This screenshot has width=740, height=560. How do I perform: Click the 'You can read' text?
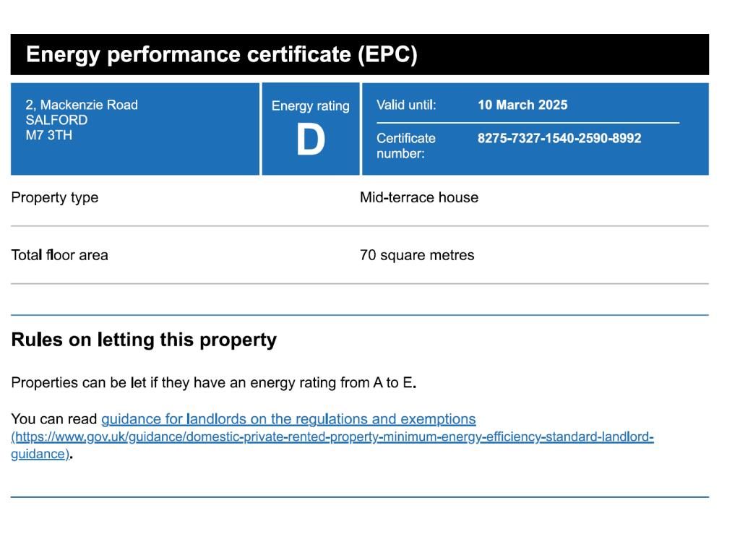pos(55,419)
